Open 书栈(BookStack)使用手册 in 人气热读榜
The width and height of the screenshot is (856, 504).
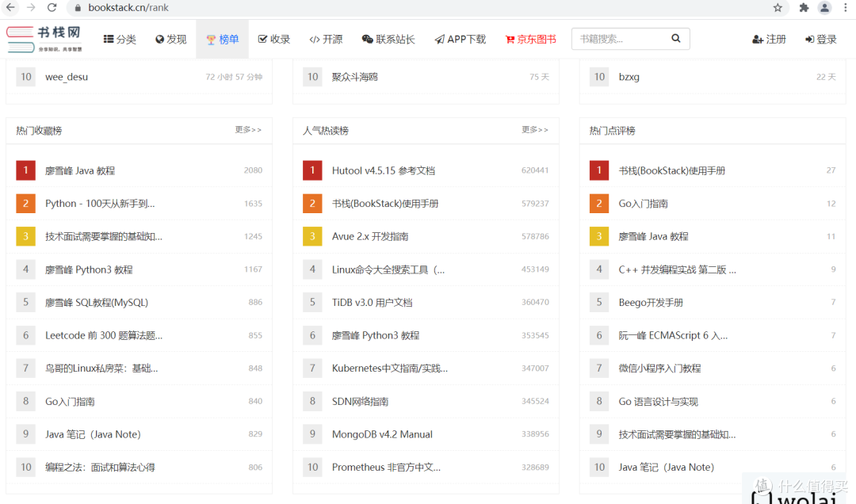tap(385, 204)
